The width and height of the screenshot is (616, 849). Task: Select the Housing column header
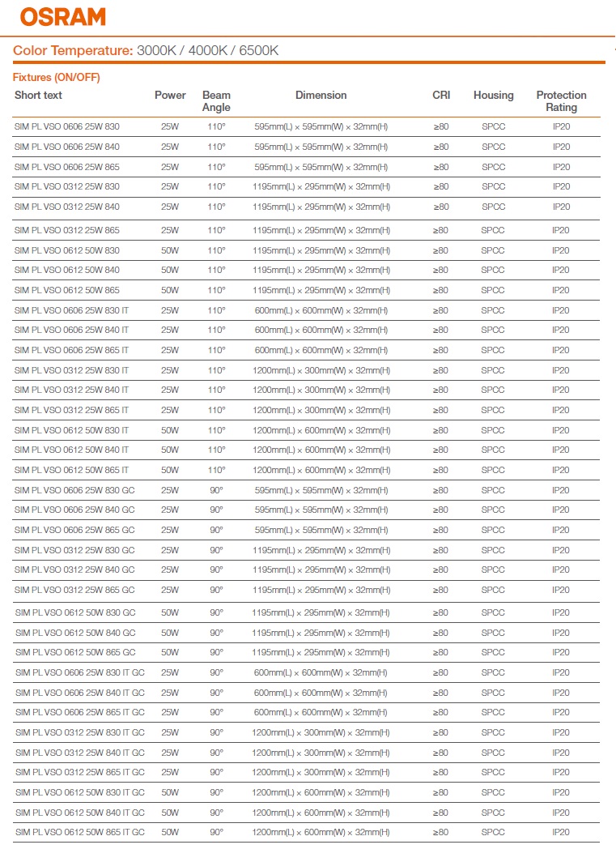tap(493, 96)
